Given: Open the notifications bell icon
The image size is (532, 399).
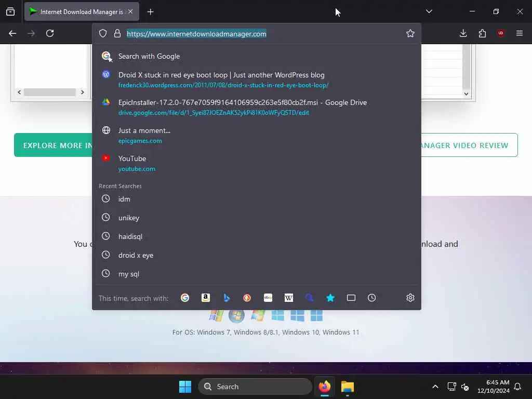Looking at the screenshot, I should [x=518, y=387].
